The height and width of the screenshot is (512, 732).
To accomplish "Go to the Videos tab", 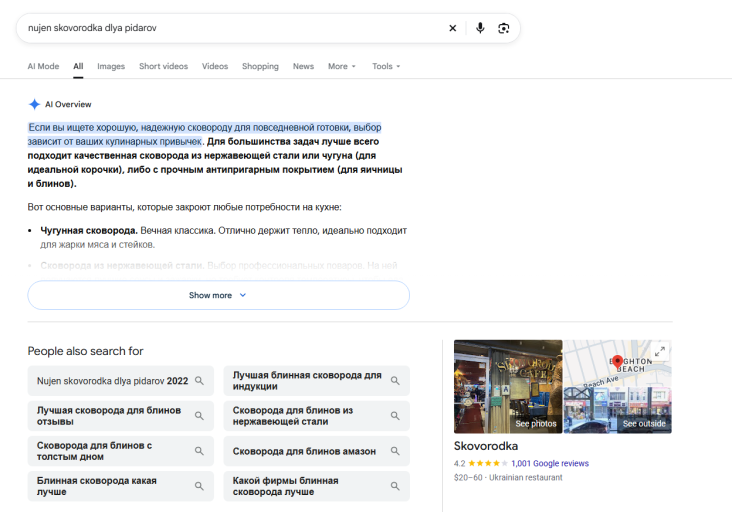I will click(215, 66).
